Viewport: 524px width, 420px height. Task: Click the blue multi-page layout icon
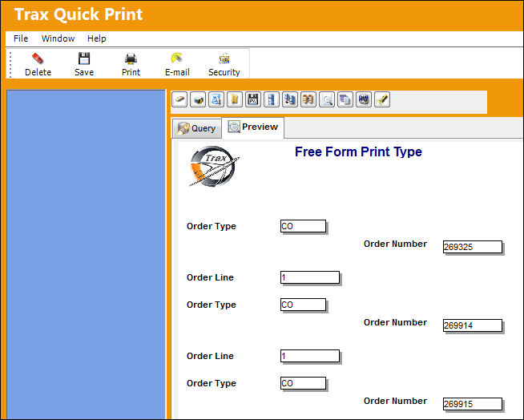(290, 99)
